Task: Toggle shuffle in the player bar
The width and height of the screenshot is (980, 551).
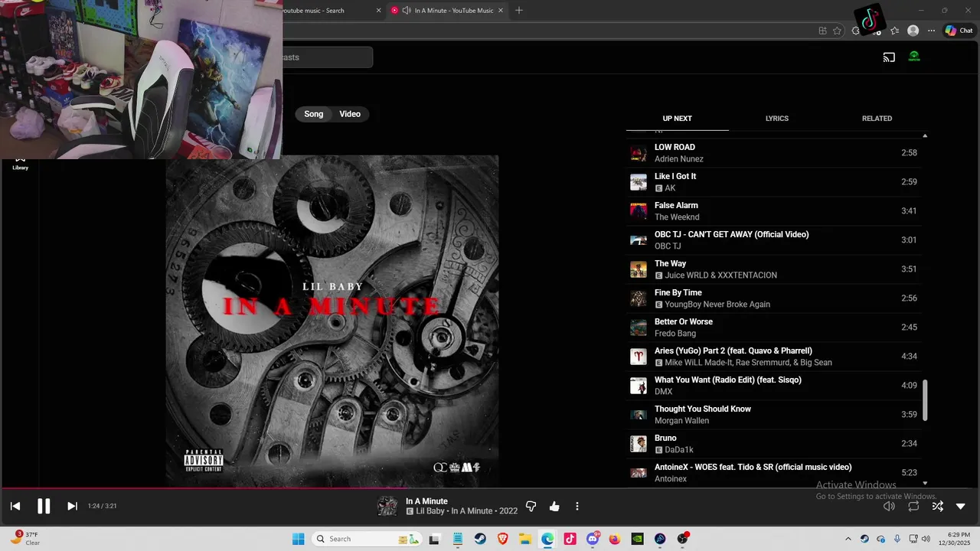Action: pyautogui.click(x=937, y=507)
